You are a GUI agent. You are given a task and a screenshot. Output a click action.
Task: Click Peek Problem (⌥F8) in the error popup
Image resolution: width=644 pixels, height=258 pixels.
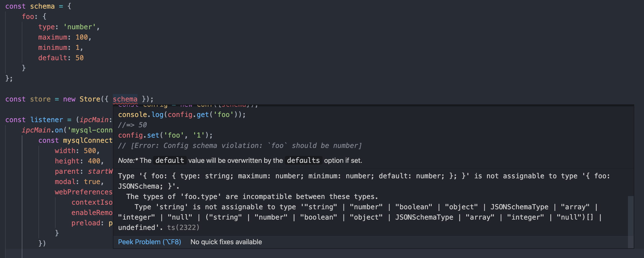tap(149, 242)
